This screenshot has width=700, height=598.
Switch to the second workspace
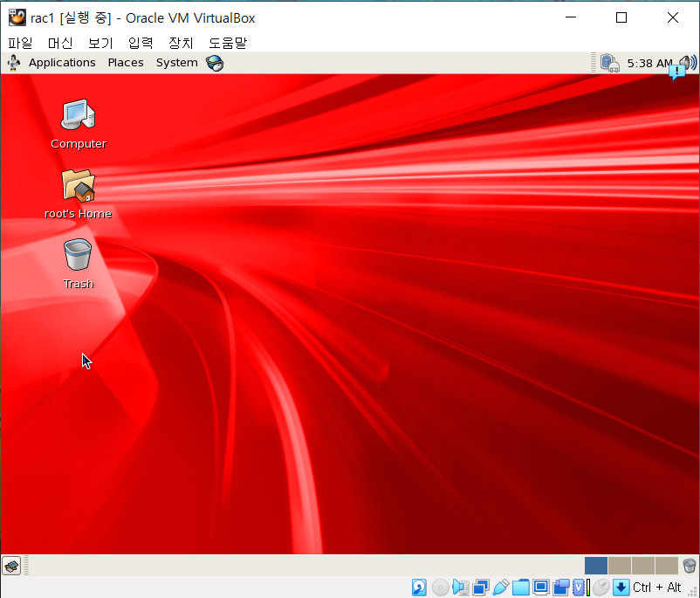click(620, 566)
